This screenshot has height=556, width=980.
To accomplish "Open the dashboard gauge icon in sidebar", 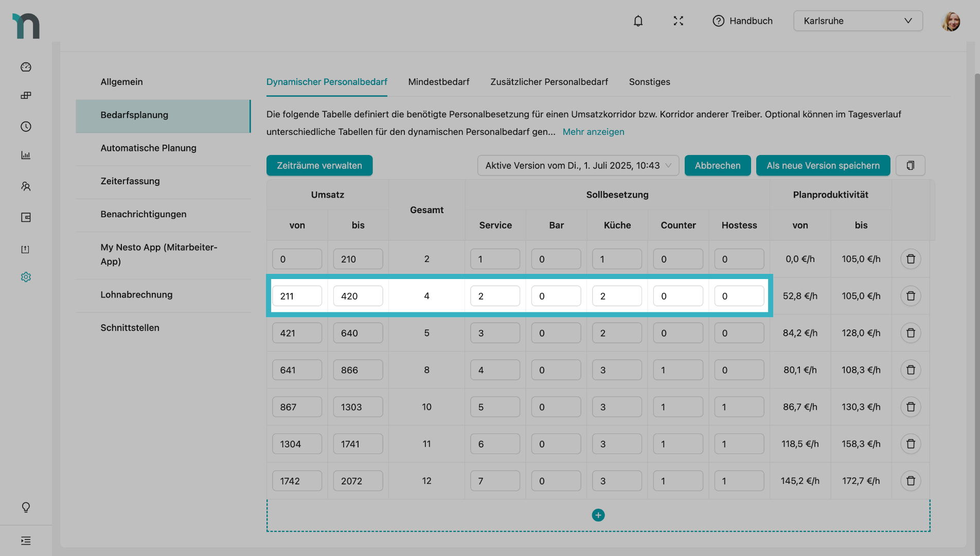I will point(26,67).
